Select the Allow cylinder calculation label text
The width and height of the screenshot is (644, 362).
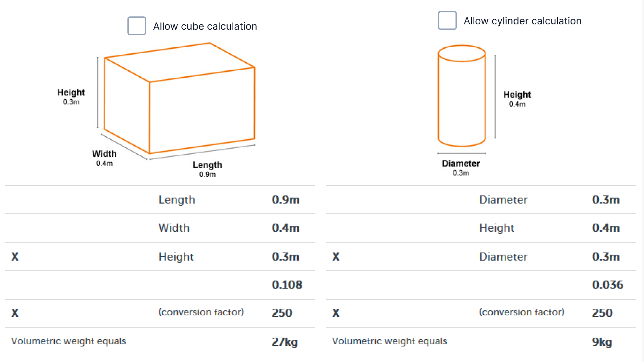point(522,21)
